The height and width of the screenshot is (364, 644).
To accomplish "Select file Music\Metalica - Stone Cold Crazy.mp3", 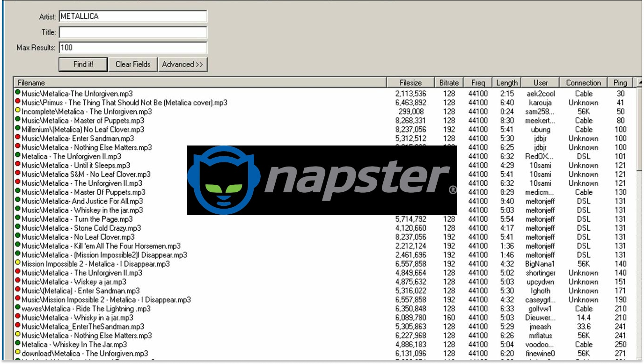I will click(81, 228).
